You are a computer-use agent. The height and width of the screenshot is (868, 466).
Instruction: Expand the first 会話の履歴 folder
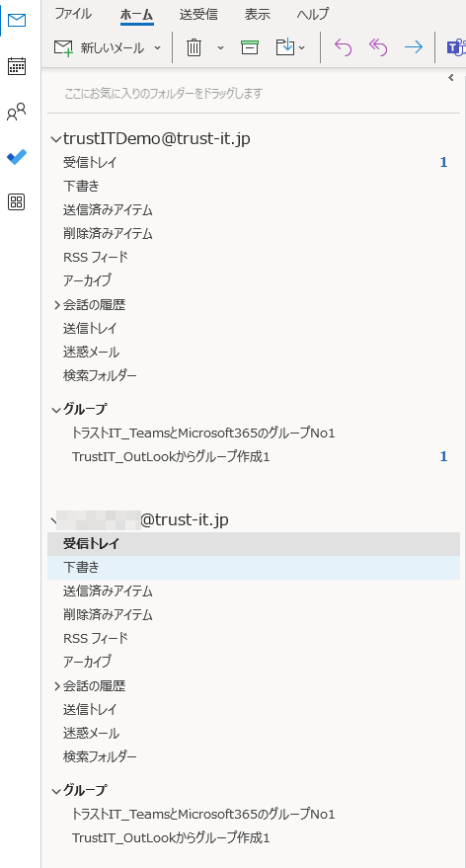coord(56,305)
